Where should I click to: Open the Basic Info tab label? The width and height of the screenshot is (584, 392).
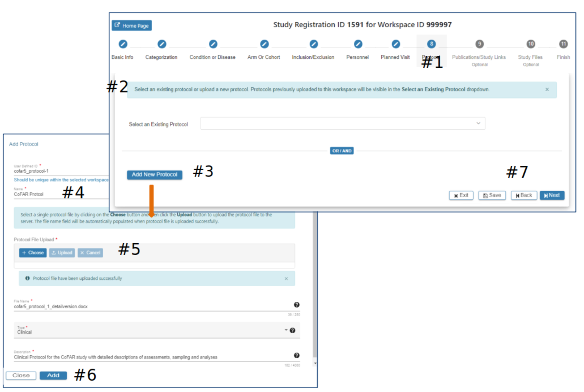tap(122, 57)
